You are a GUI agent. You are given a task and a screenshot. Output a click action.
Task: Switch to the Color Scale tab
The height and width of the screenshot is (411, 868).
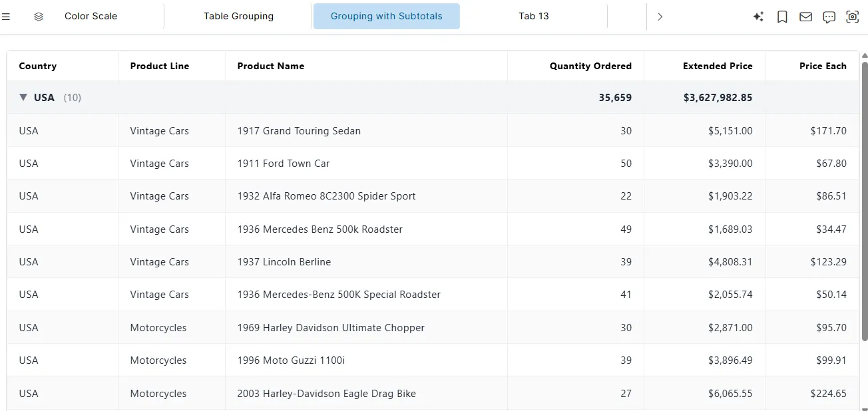coord(90,16)
